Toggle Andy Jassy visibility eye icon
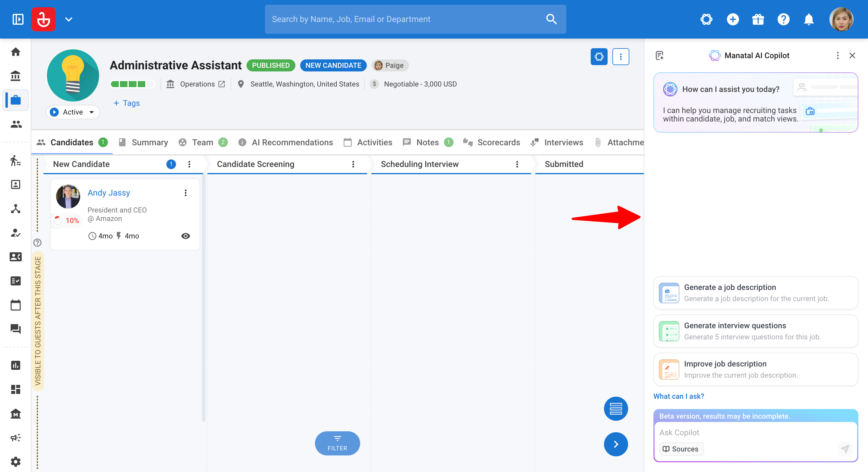The height and width of the screenshot is (472, 868). tap(186, 236)
